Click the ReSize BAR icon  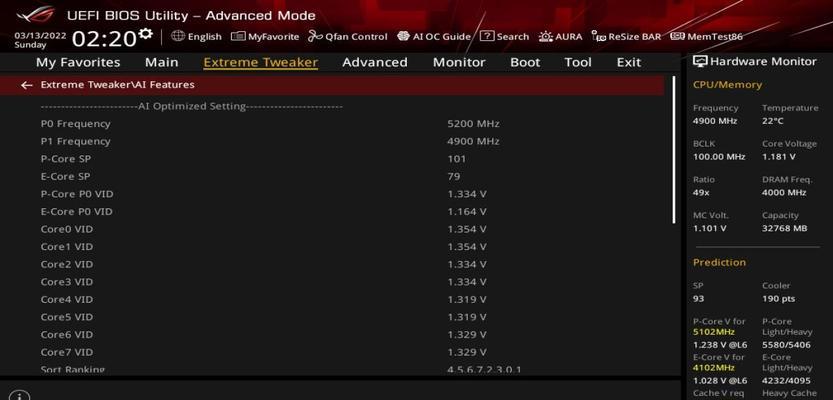(x=599, y=36)
